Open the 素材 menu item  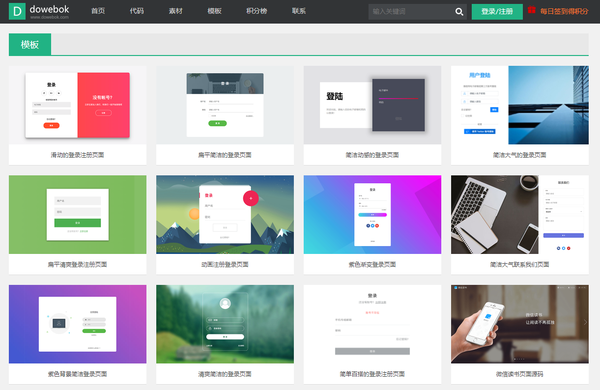176,11
